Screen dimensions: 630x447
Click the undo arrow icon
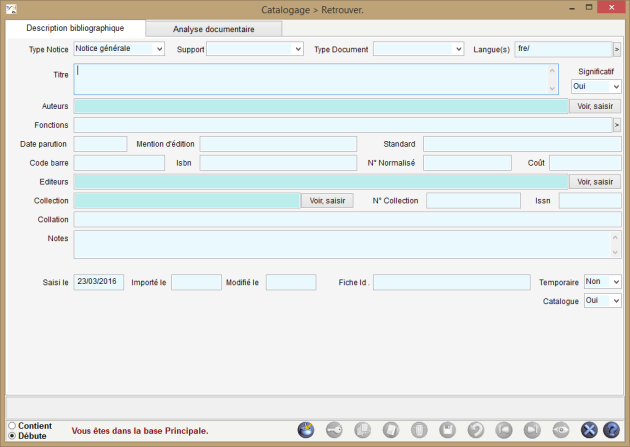476,430
